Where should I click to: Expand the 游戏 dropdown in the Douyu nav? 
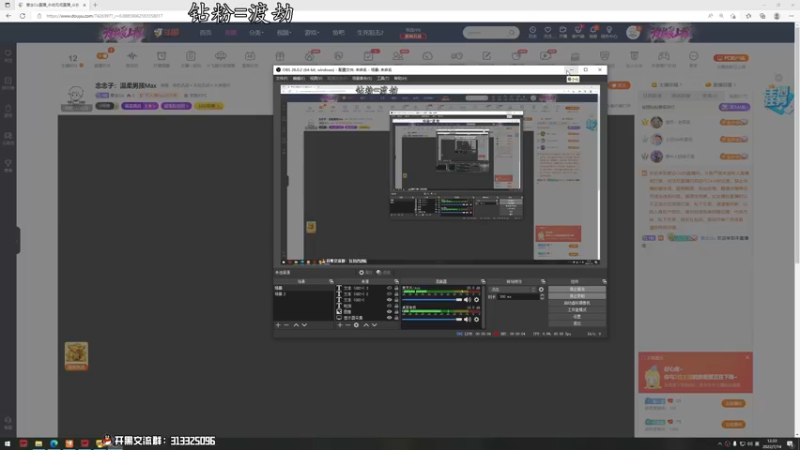tap(311, 33)
